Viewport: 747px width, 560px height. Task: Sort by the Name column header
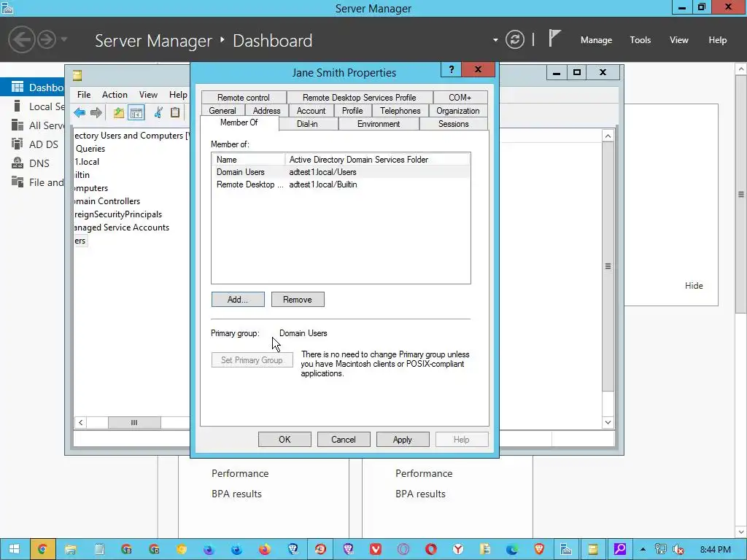[x=248, y=160]
